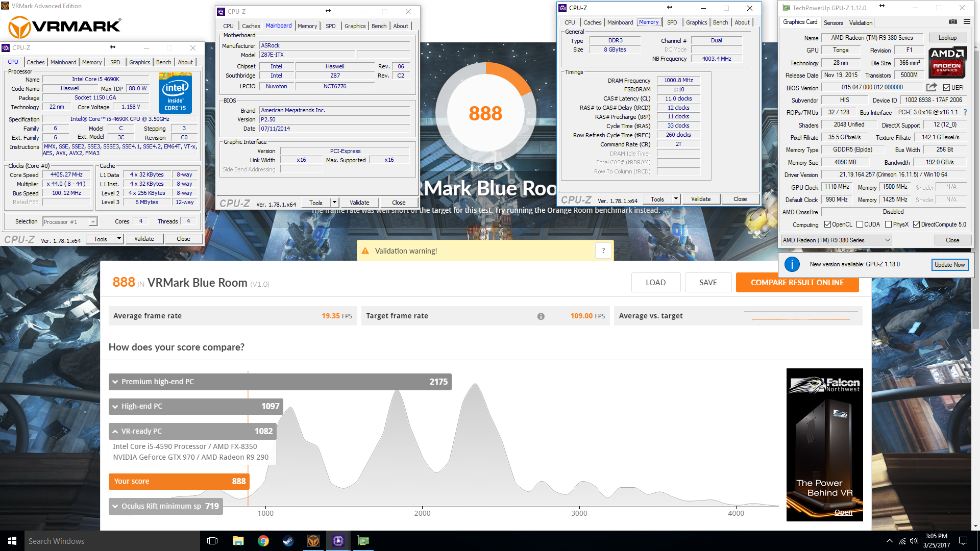Open the GPU-Z hamburger menu icon
980x551 pixels.
(967, 22)
